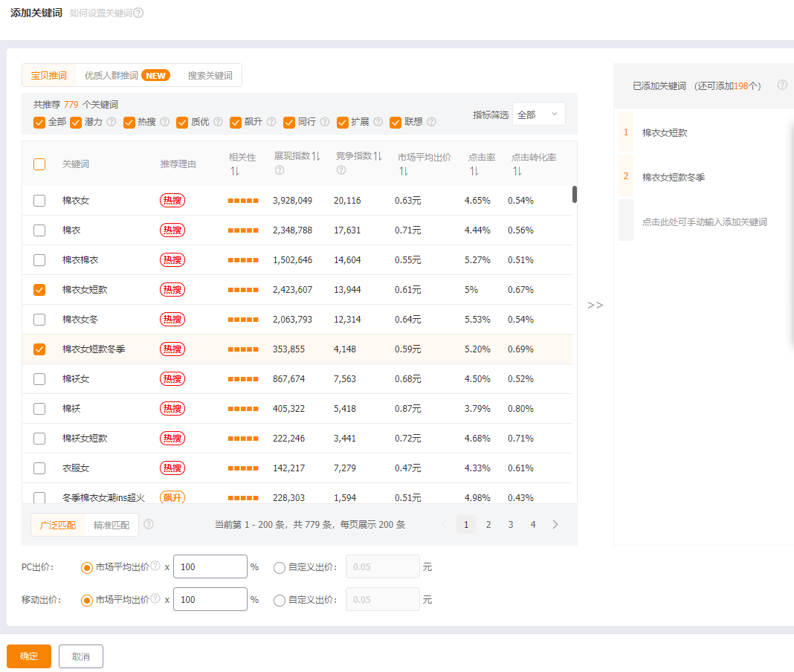Click the >> transfer keywords arrow
This screenshot has height=672, width=794.
tap(595, 305)
